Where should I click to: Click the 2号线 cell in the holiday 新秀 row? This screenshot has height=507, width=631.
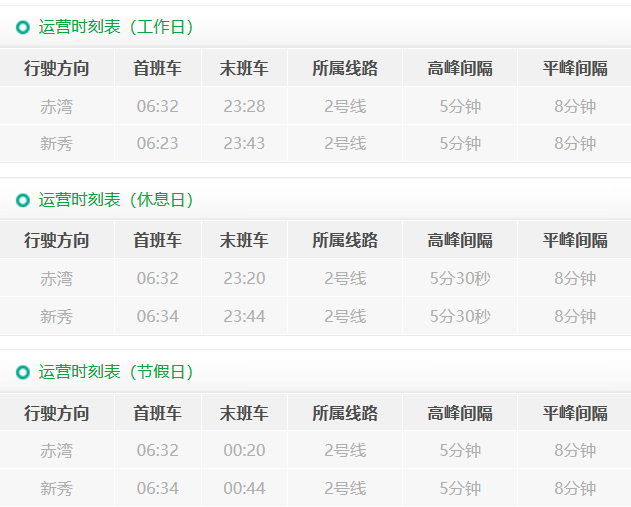(345, 488)
